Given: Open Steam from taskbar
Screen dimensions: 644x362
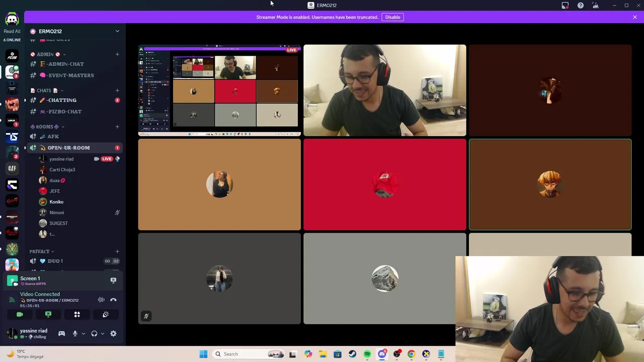Looking at the screenshot, I should (x=352, y=354).
